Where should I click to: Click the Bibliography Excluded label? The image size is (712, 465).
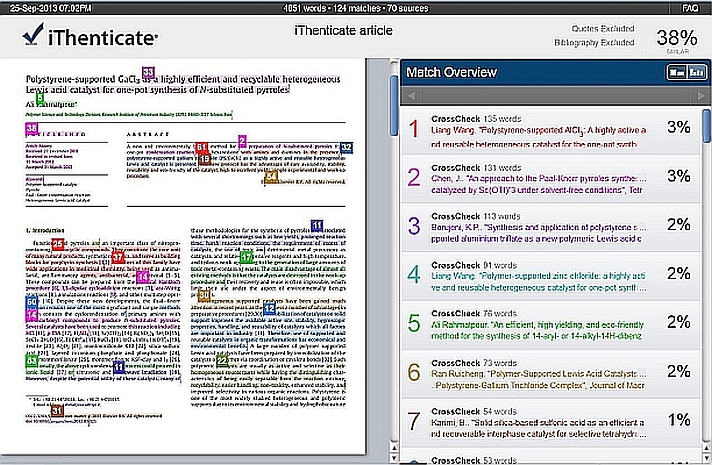594,43
